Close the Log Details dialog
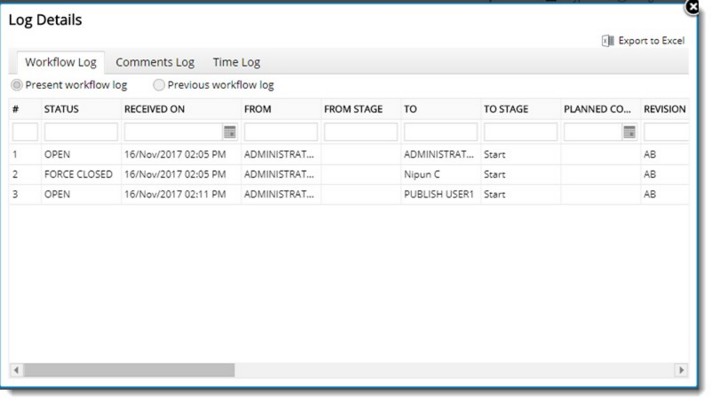Image resolution: width=712 pixels, height=403 pixels. pos(692,7)
